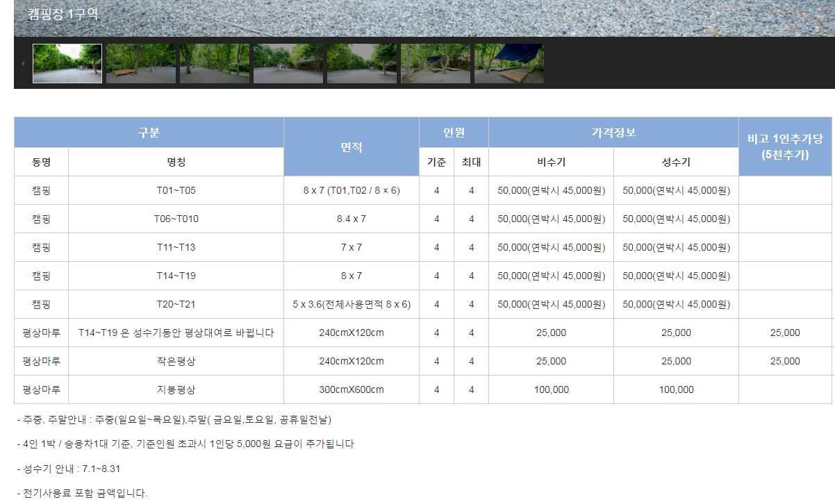Screen dimensions: 835x504
Task: Click the '8 x 7' area in the T14~T19 row
Action: (x=352, y=276)
